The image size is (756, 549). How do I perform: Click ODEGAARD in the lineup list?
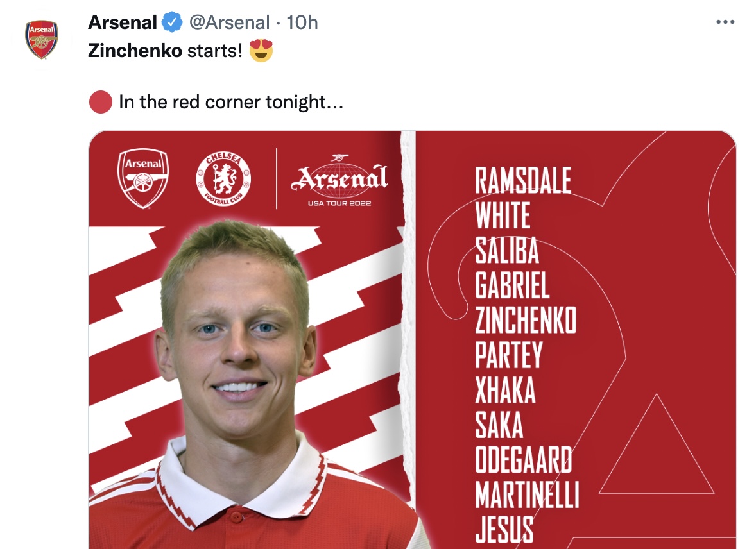[524, 460]
